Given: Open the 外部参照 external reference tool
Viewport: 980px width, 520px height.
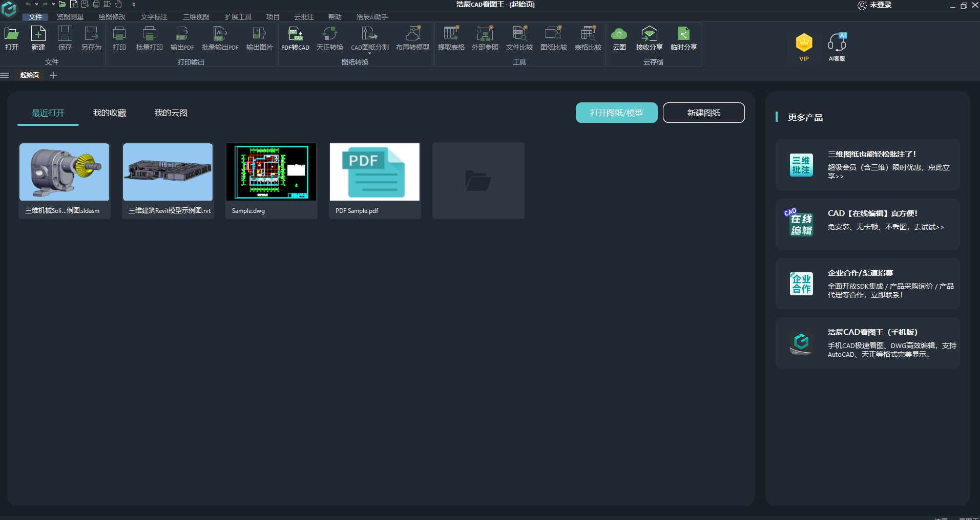Looking at the screenshot, I should click(x=485, y=38).
